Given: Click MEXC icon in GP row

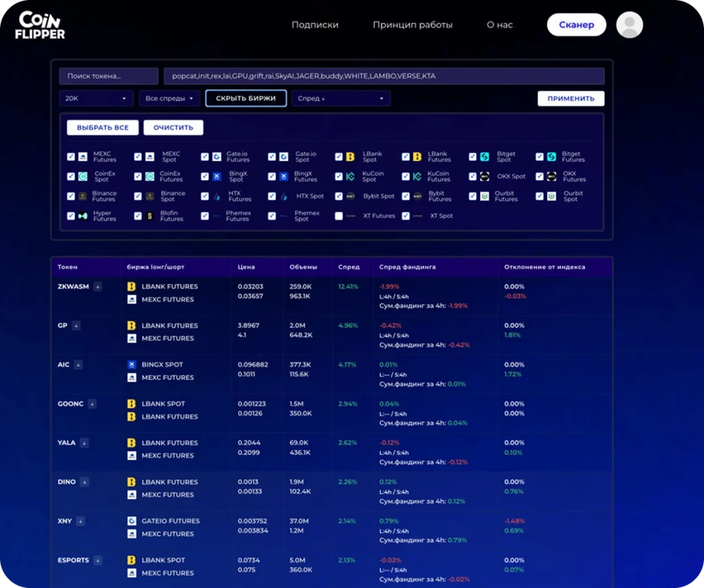Looking at the screenshot, I should 131,338.
